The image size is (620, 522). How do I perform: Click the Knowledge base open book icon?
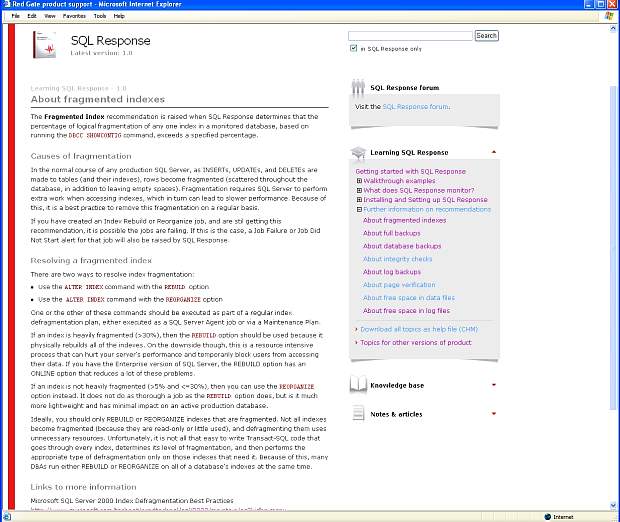click(x=358, y=384)
